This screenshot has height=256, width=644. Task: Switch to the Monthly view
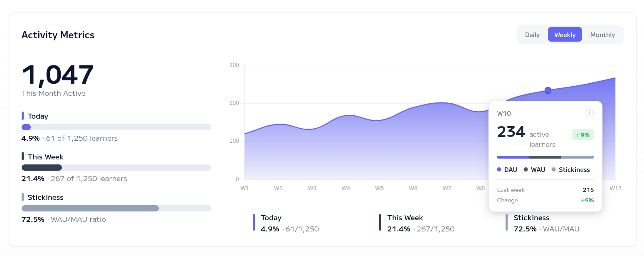(x=602, y=35)
